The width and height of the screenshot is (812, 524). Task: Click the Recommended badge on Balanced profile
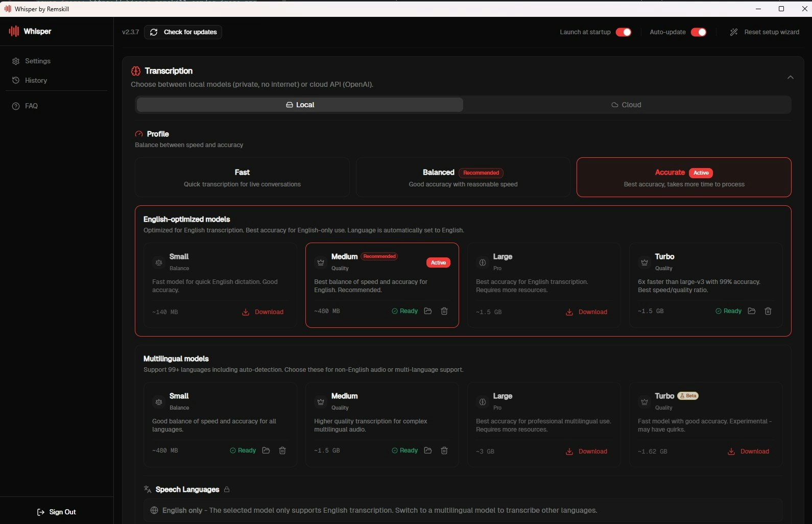coord(481,173)
